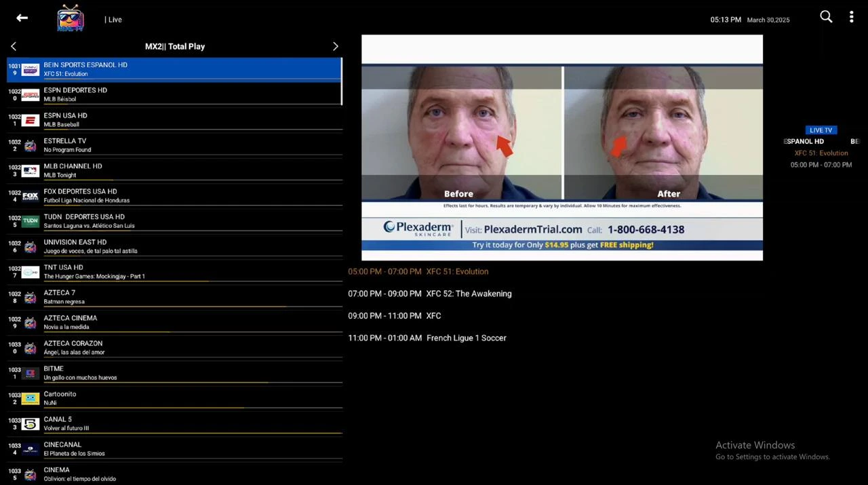Click the IPTV app logo in header
This screenshot has height=485, width=868.
[71, 18]
